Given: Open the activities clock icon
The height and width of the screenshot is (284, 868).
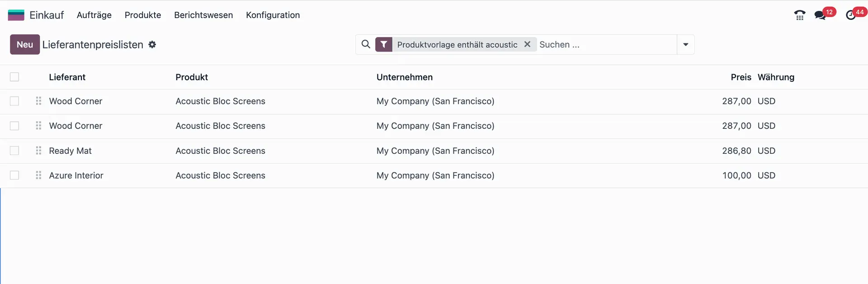Looking at the screenshot, I should [851, 15].
